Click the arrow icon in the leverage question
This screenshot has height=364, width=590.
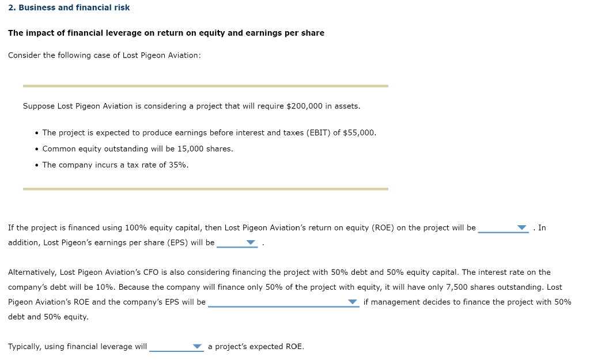[198, 346]
